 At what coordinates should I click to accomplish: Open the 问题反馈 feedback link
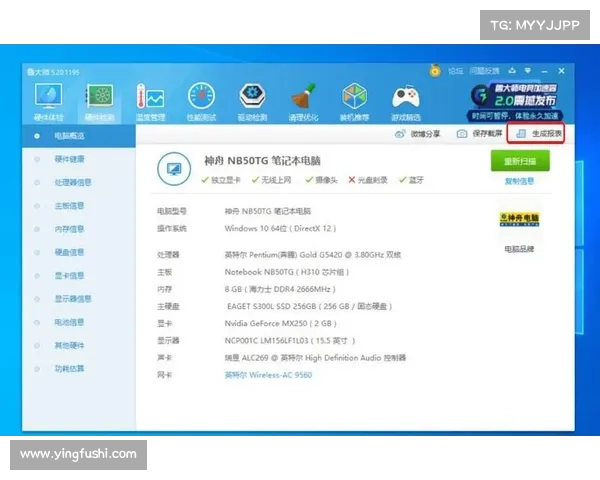pos(484,71)
